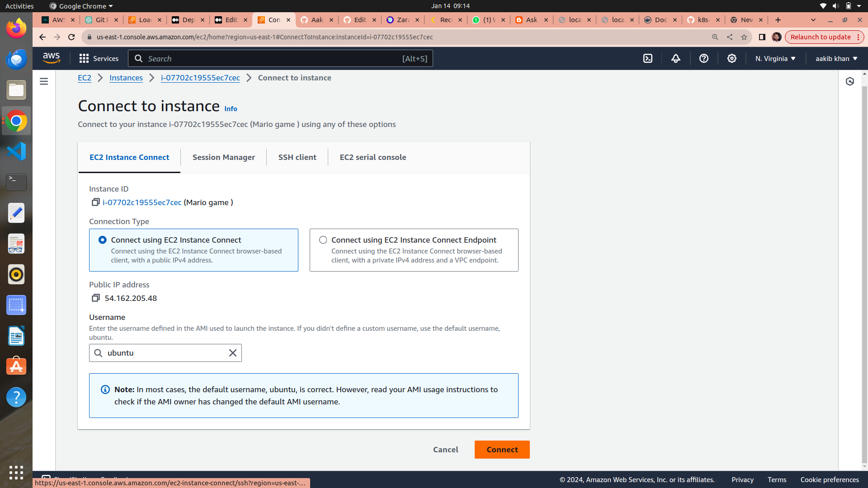
Task: Click the orange Connect button
Action: tap(502, 450)
